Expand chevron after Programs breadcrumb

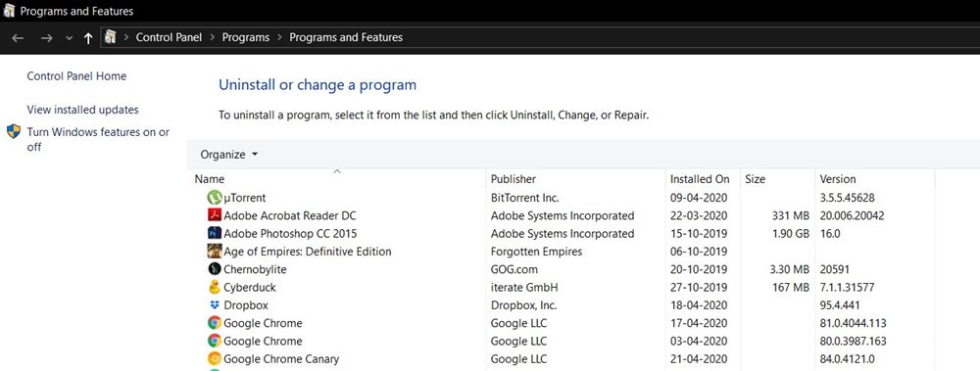[279, 37]
